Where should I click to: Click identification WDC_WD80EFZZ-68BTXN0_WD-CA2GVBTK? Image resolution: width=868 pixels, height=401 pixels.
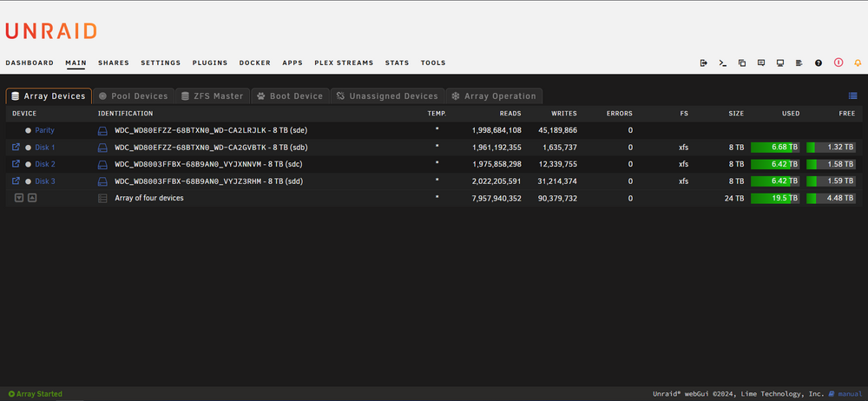[x=191, y=148]
